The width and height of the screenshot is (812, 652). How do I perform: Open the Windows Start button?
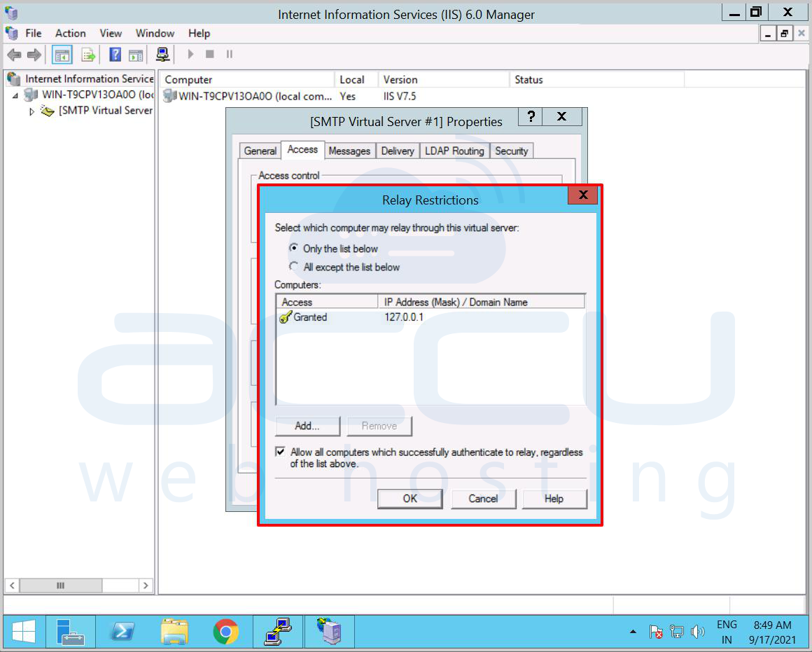(x=23, y=632)
